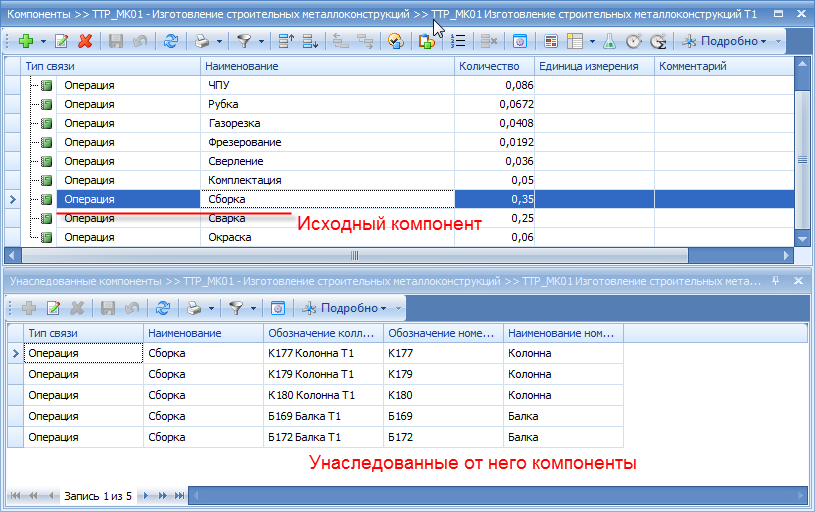Sort by Тип связи column in top grid
The height and width of the screenshot is (512, 815).
coord(111,66)
